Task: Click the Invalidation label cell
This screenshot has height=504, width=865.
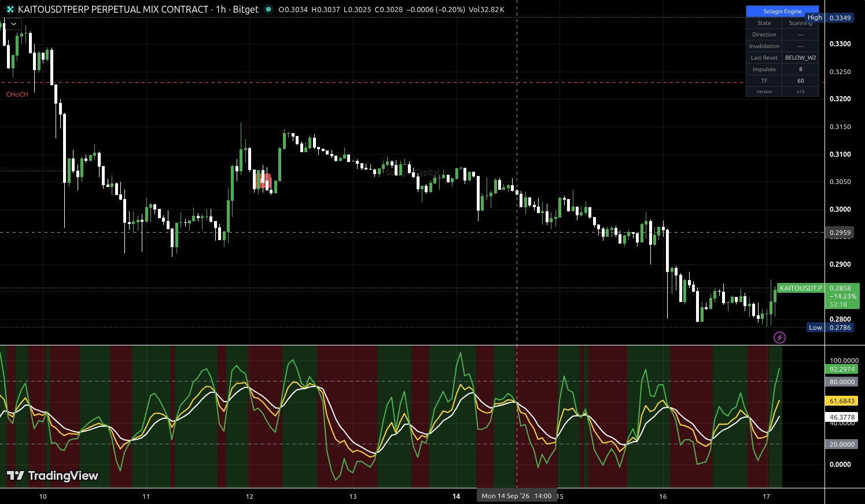Action: tap(764, 46)
